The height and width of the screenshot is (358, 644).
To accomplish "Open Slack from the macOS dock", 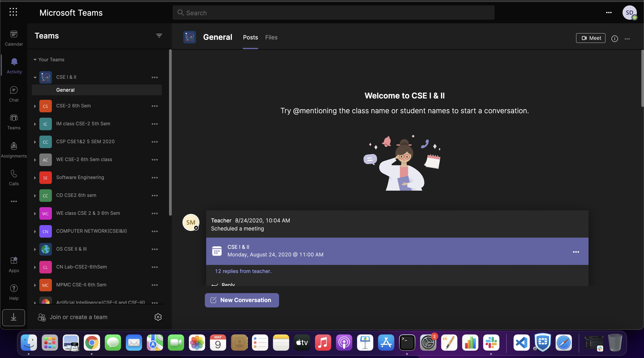I will (491, 343).
